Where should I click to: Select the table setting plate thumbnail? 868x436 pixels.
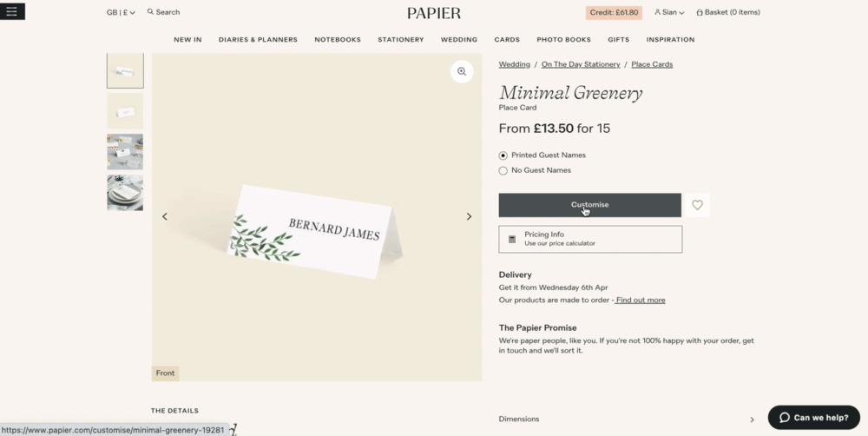coord(125,193)
